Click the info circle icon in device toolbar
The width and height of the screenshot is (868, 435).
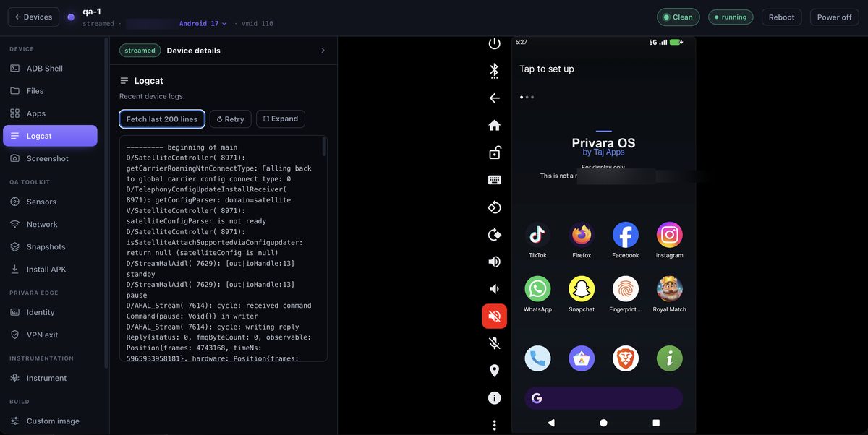tap(495, 398)
